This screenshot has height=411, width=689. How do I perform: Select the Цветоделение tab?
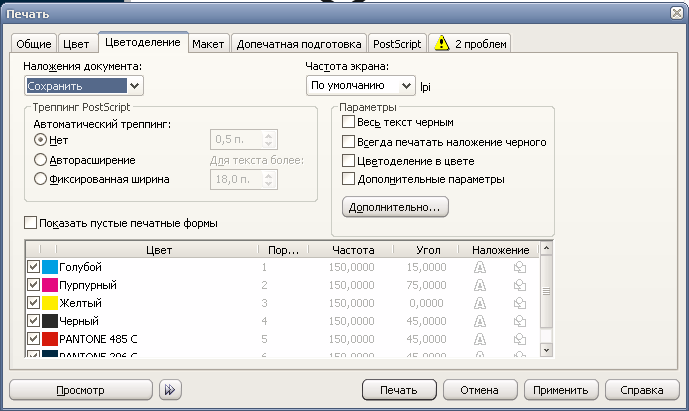pyautogui.click(x=143, y=42)
